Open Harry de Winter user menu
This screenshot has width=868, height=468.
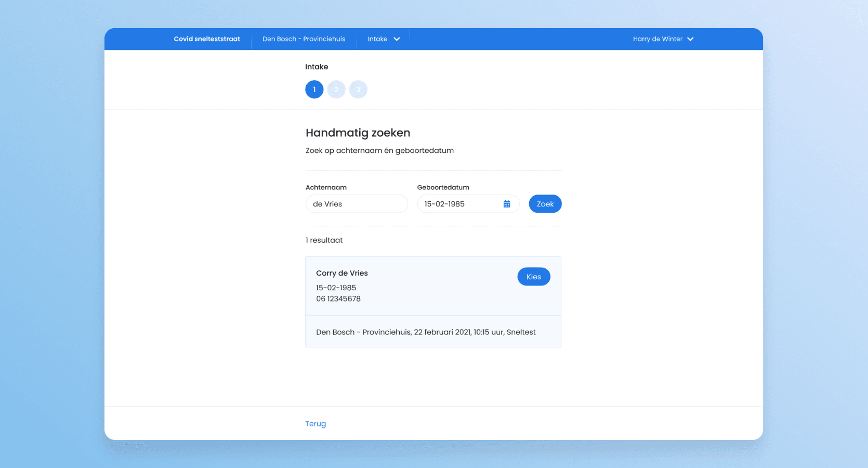[663, 39]
